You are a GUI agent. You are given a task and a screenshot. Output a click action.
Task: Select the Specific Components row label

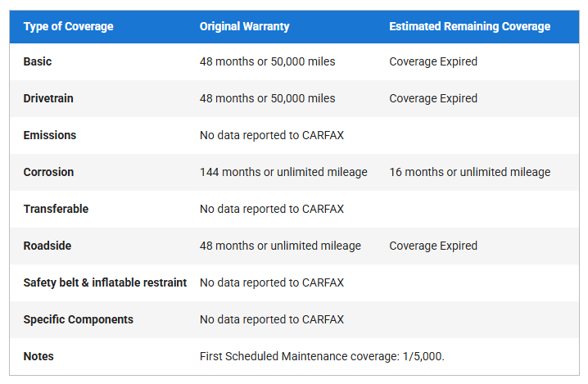point(78,319)
